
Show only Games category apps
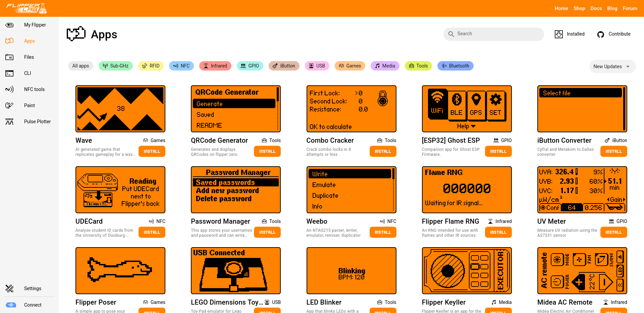click(350, 66)
